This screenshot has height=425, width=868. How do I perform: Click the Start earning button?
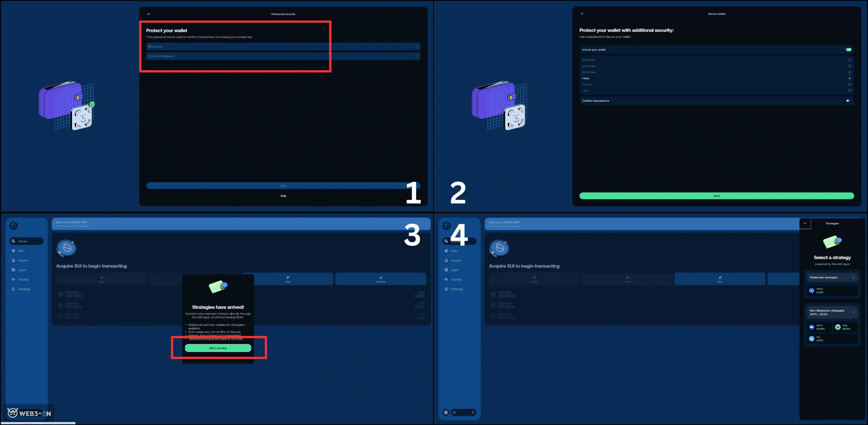pyautogui.click(x=218, y=348)
